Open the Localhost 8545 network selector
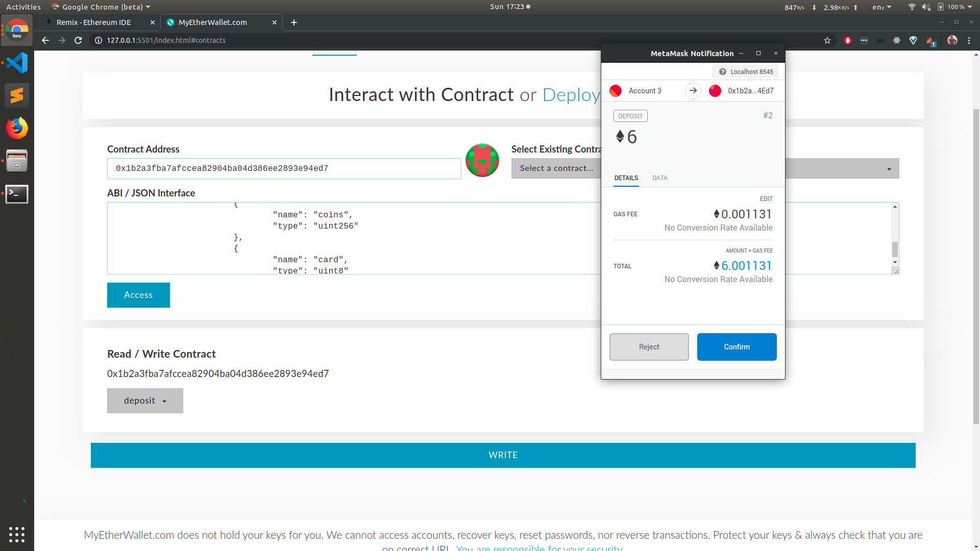Image resolution: width=980 pixels, height=551 pixels. (x=746, y=72)
